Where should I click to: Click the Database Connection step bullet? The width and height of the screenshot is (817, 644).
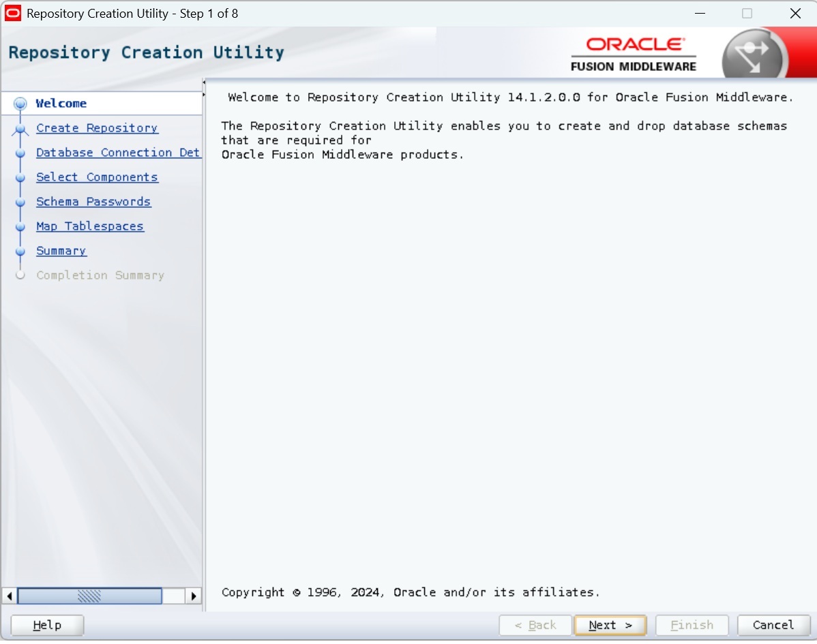click(x=20, y=153)
